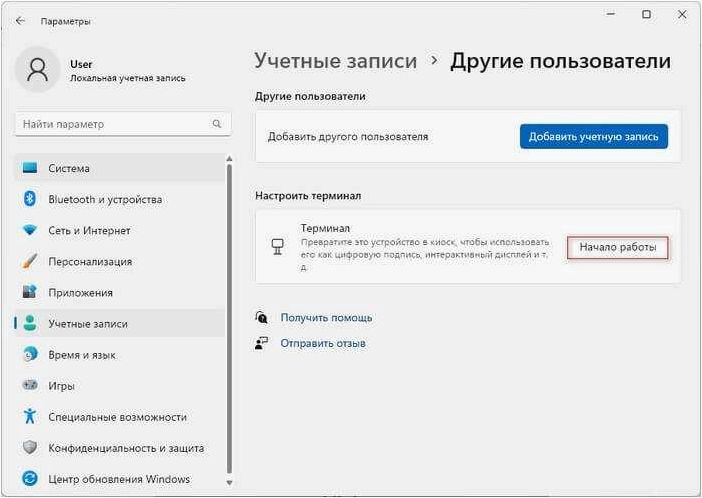
Task: Click the Приложения apps icon
Action: point(30,292)
